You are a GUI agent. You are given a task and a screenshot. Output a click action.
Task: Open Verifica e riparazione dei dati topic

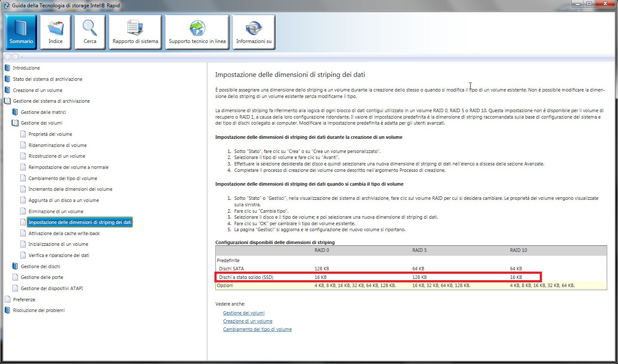click(x=59, y=255)
